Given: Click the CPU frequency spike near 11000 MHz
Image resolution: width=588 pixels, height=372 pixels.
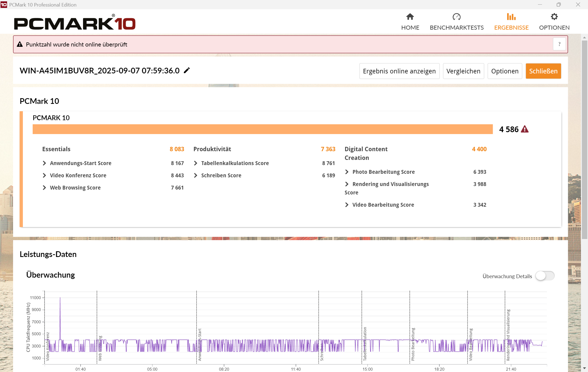Looking at the screenshot, I should (60, 299).
